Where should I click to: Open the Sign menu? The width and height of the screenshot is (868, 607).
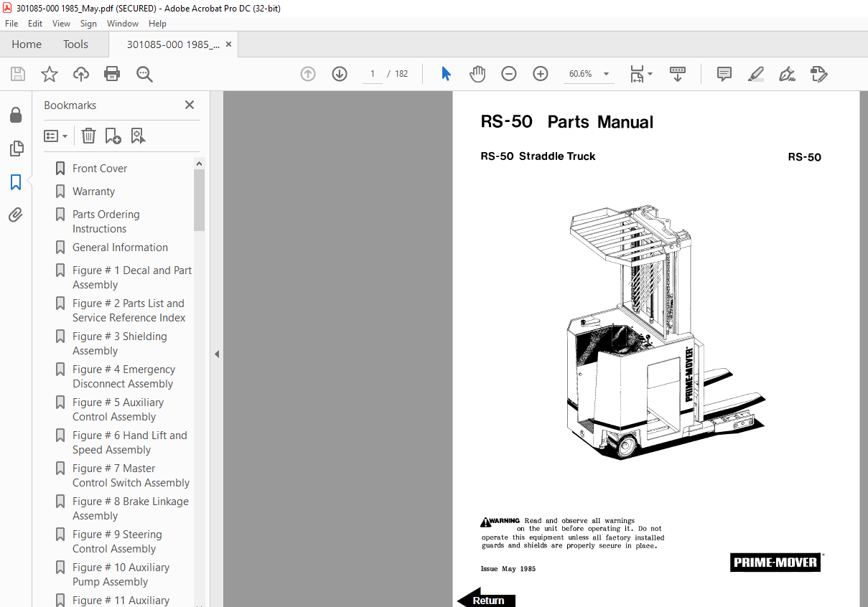88,24
